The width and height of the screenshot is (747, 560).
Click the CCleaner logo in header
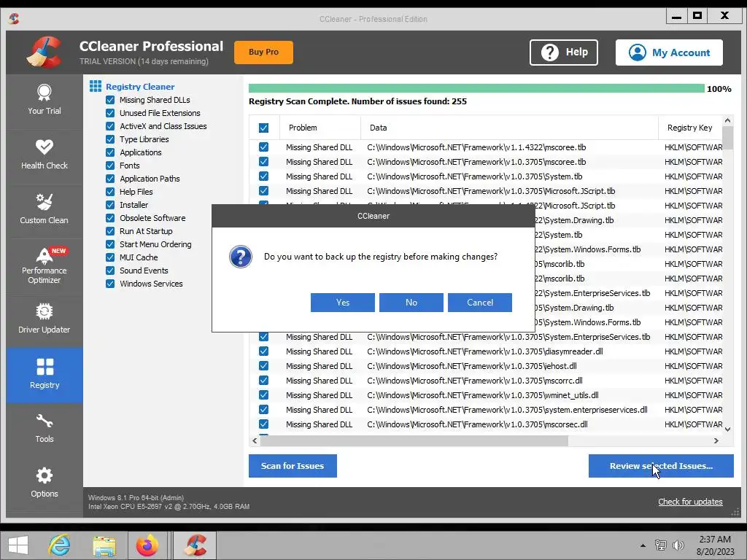(x=44, y=52)
